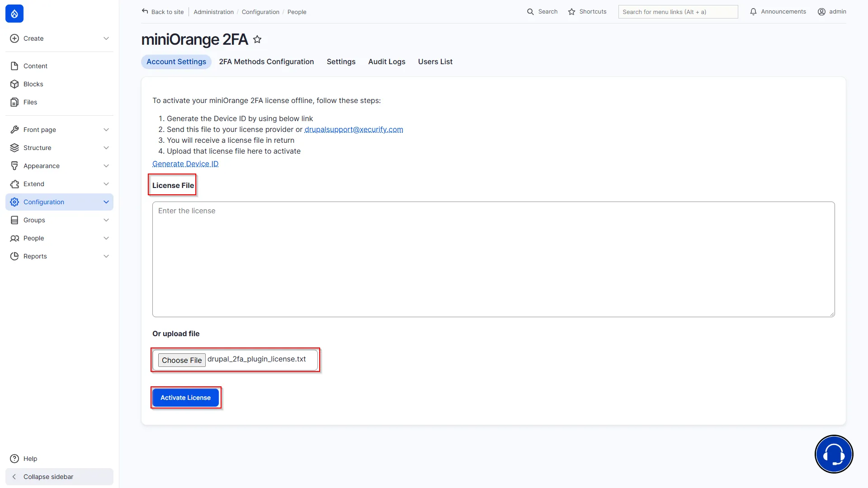
Task: Expand the Structure submenu chevron
Action: point(106,148)
